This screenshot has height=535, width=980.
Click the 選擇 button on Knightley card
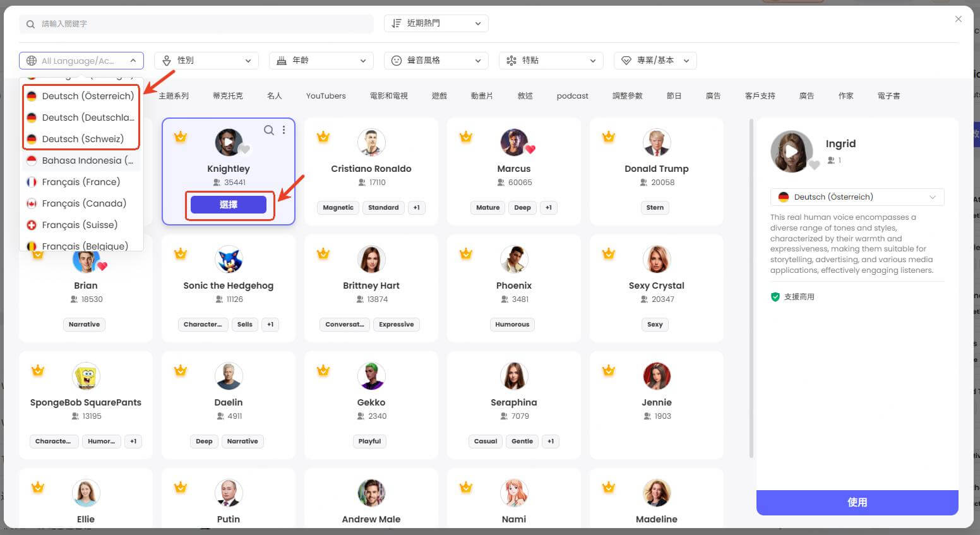(x=229, y=205)
